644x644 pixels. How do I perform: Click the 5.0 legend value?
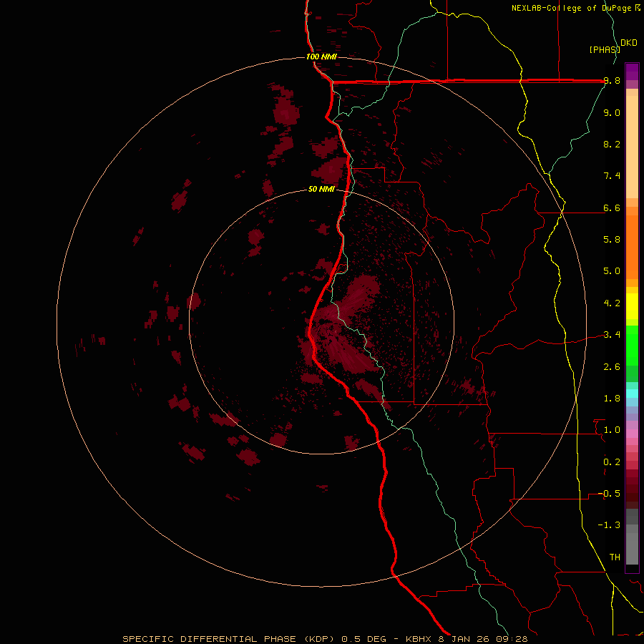click(612, 271)
